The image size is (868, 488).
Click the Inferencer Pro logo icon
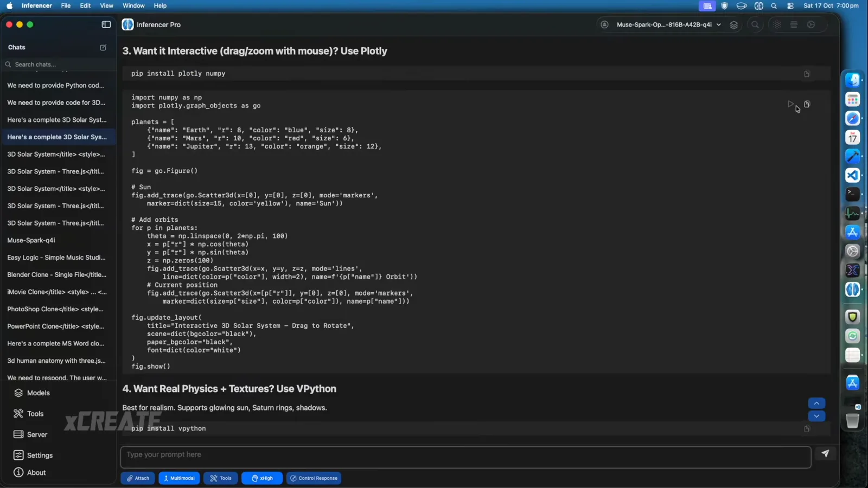tap(127, 24)
